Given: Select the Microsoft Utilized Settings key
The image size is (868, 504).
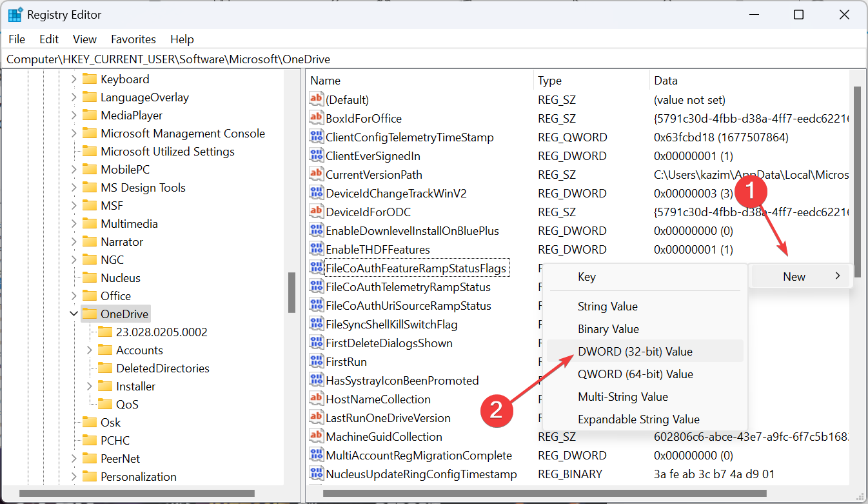Looking at the screenshot, I should click(x=168, y=152).
